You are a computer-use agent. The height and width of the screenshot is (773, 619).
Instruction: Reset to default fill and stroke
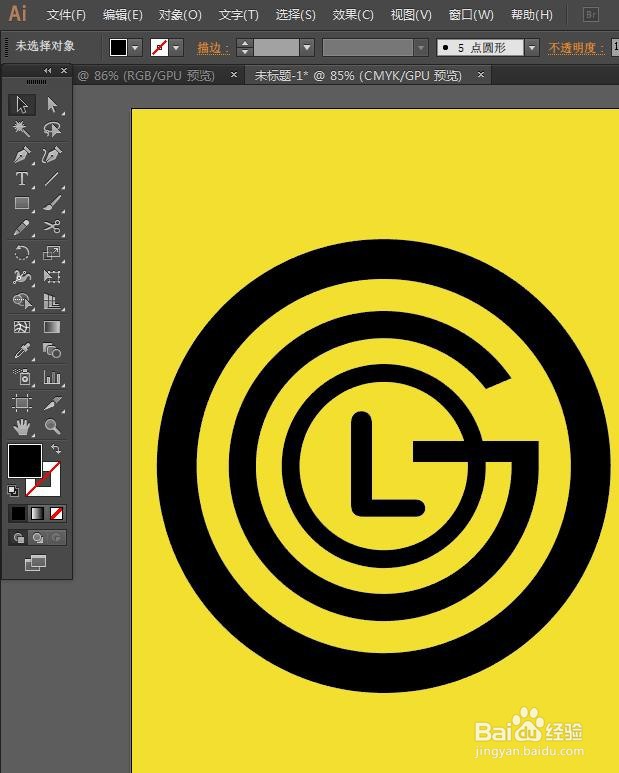point(13,491)
